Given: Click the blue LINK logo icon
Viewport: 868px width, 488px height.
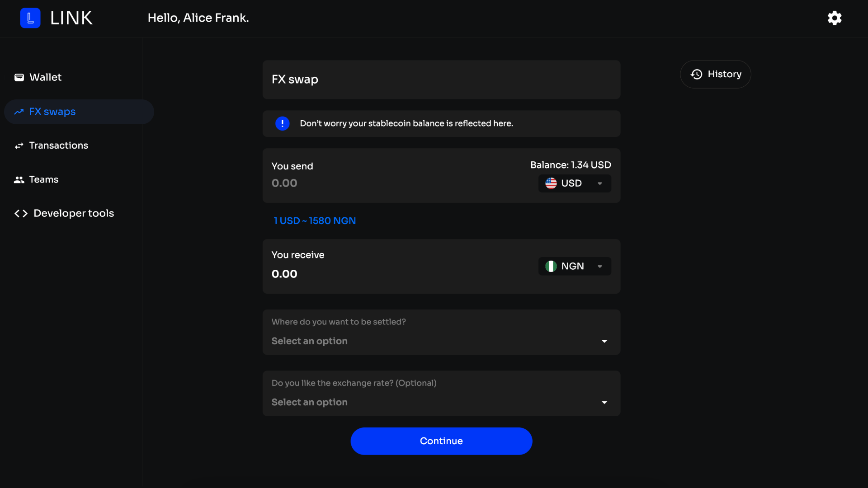Looking at the screenshot, I should click(x=30, y=18).
